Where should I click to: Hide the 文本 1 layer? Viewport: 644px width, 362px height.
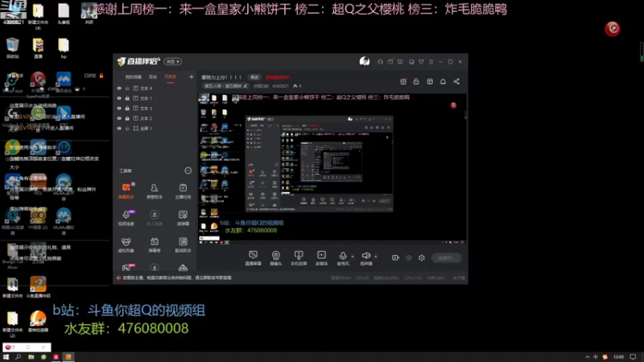point(119,98)
